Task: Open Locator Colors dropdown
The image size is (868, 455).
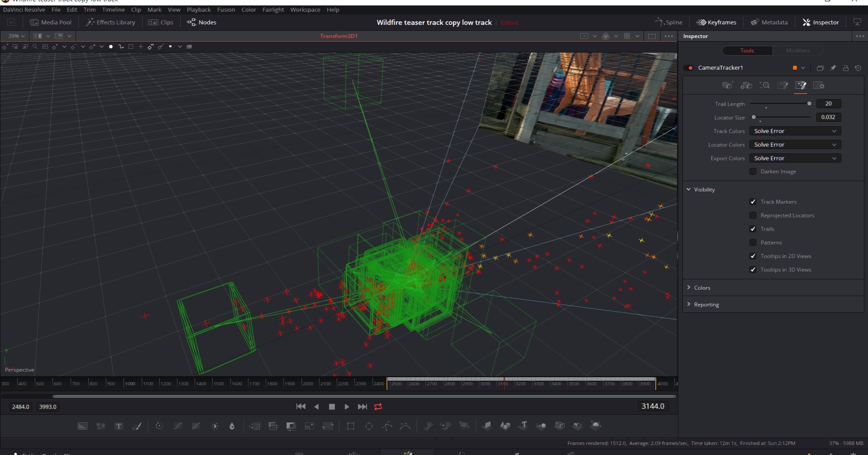Action: pos(795,144)
